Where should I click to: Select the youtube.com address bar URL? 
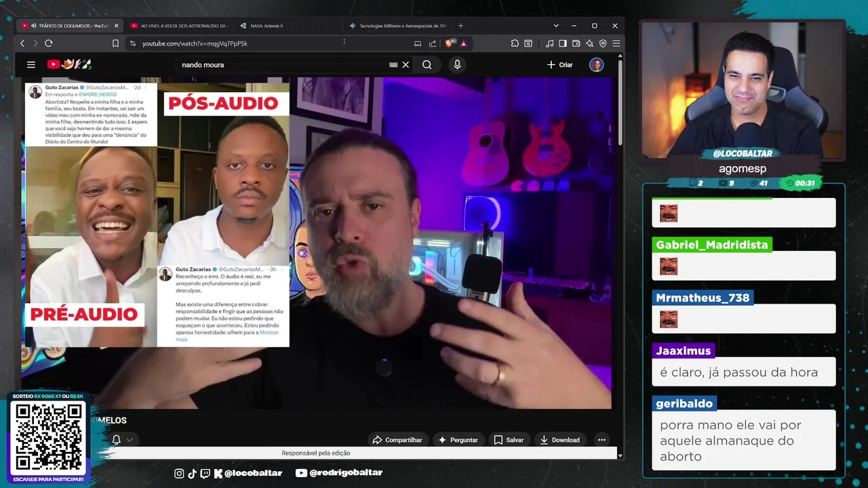point(195,43)
